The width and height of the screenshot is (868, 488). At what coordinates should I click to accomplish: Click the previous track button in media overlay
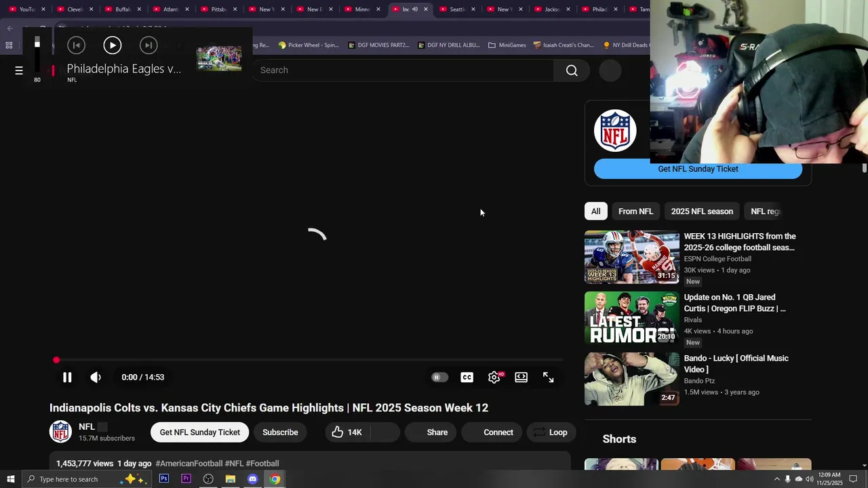(x=76, y=45)
